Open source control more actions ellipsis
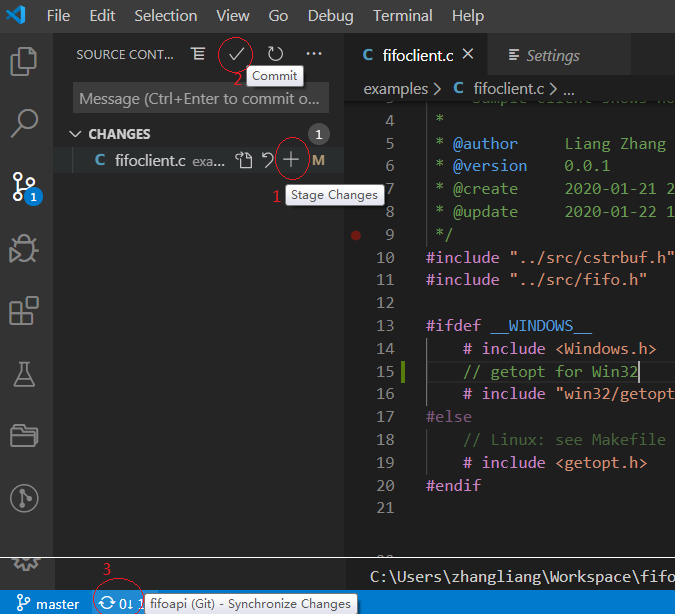This screenshot has width=675, height=614. tap(314, 54)
